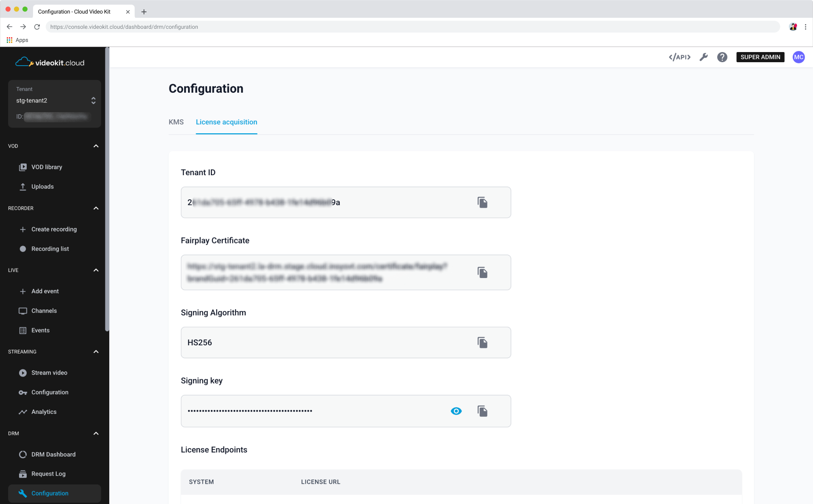Open the Stream video section

pos(49,373)
